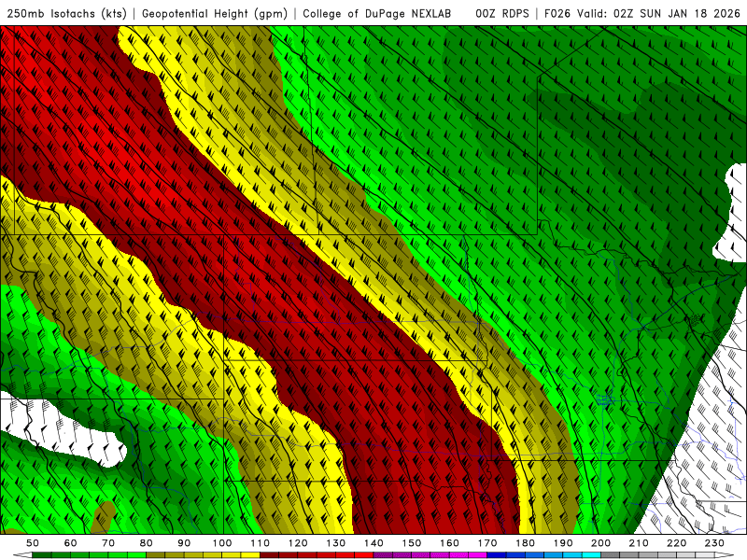Select the dark purple swatch starting at 140
This screenshot has width=747, height=560.
click(383, 555)
